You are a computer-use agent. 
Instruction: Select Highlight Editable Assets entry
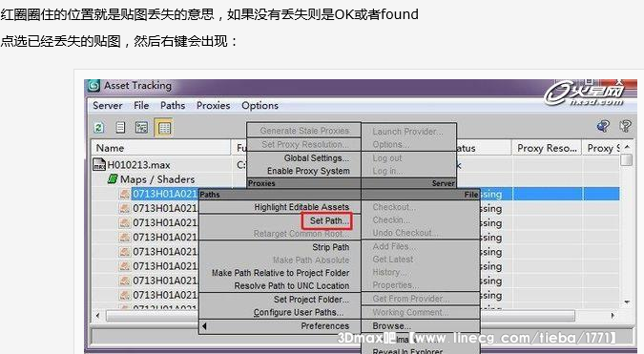coord(301,207)
